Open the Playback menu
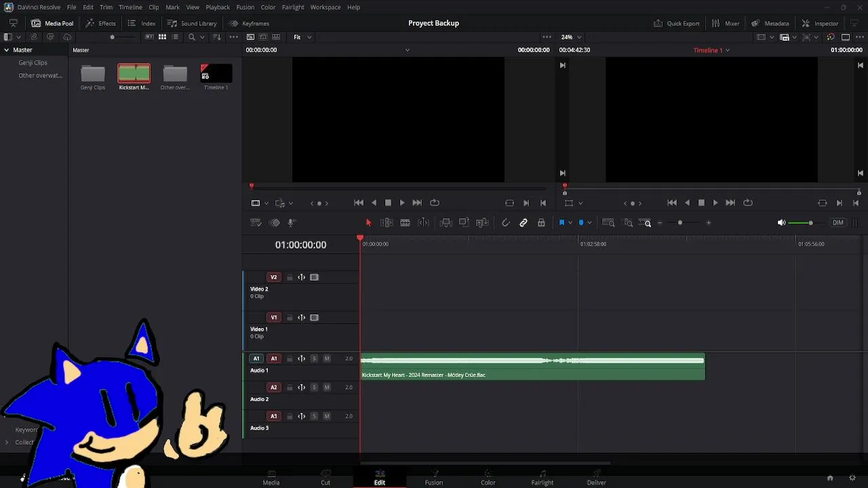Viewport: 868px width, 488px height. (218, 7)
